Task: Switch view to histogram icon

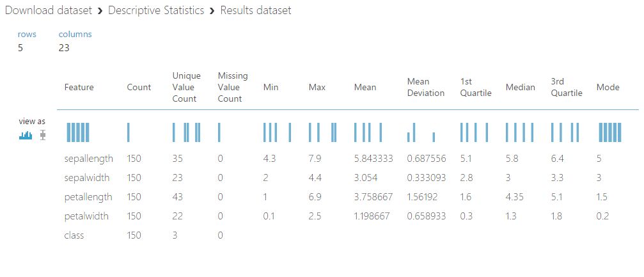Action: [26, 135]
